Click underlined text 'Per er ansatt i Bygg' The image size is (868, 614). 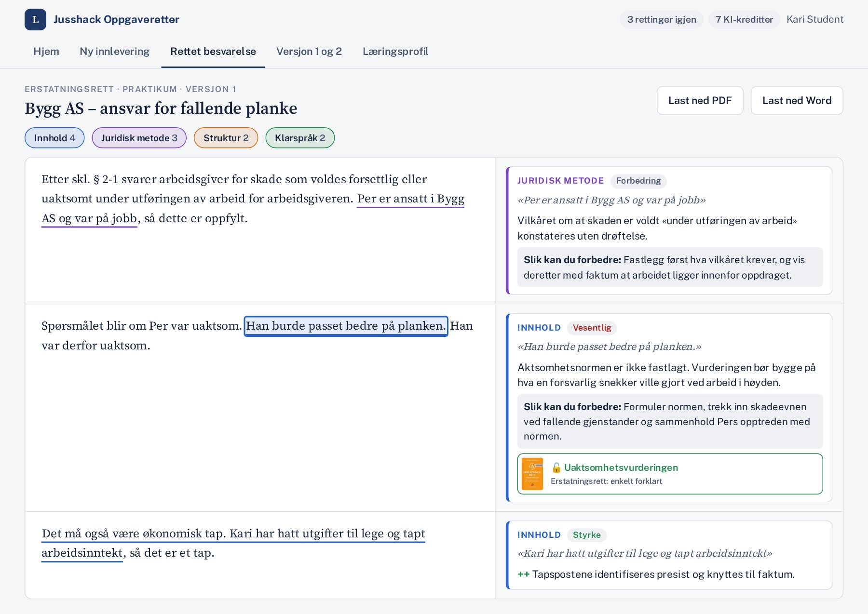pyautogui.click(x=411, y=199)
